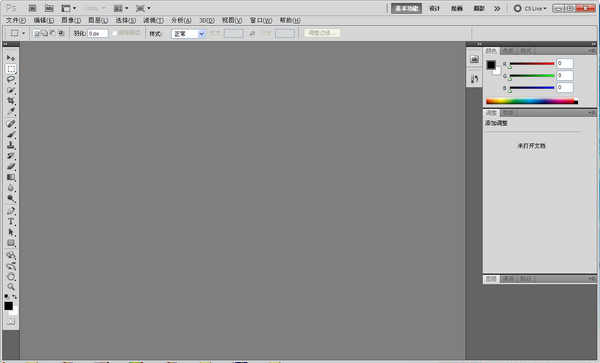Select the Path Selection tool

(x=11, y=232)
